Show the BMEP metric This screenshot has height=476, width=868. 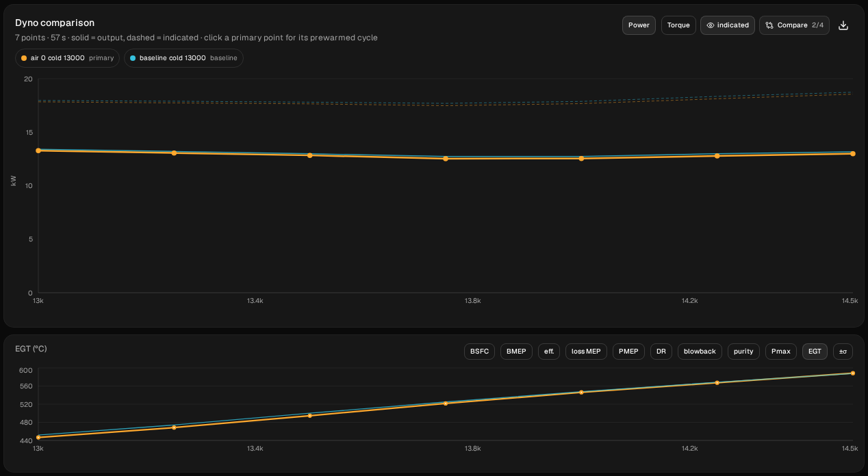point(517,352)
